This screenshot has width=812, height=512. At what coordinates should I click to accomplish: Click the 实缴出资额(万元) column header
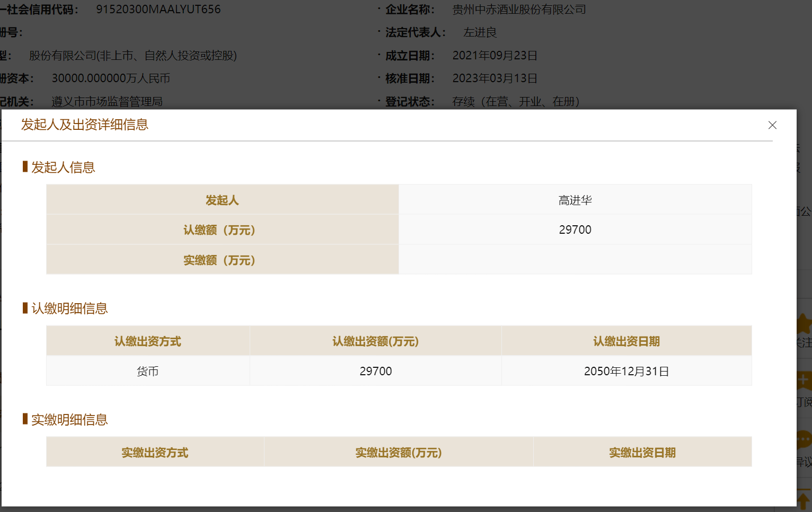click(399, 452)
